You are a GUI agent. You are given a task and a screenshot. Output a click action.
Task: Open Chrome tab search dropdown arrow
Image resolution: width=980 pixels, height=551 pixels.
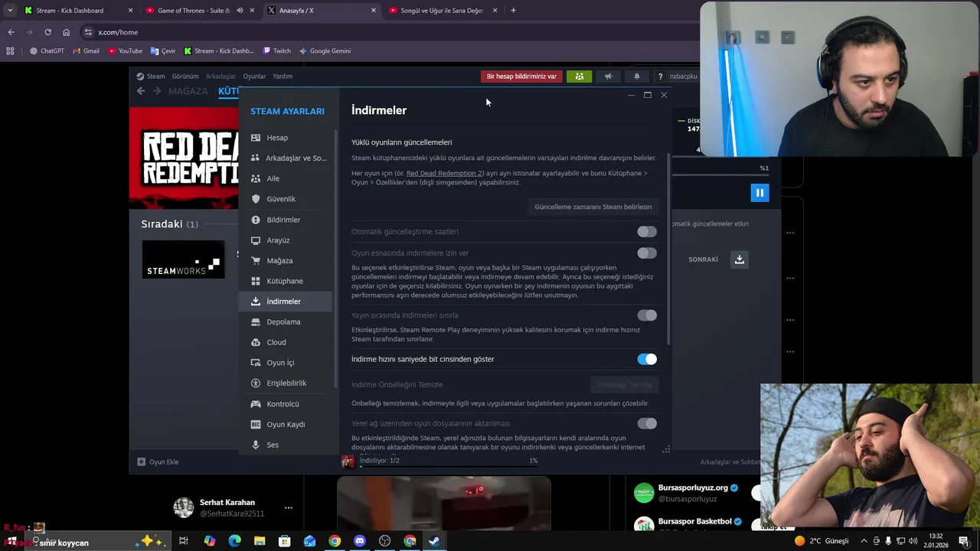10,11
